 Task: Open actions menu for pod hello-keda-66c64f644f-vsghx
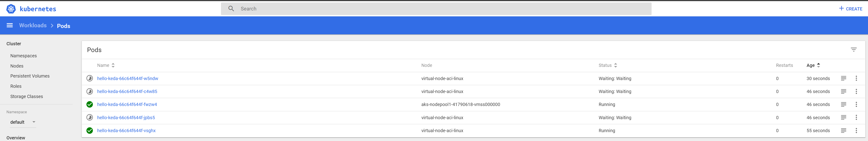[x=857, y=130]
